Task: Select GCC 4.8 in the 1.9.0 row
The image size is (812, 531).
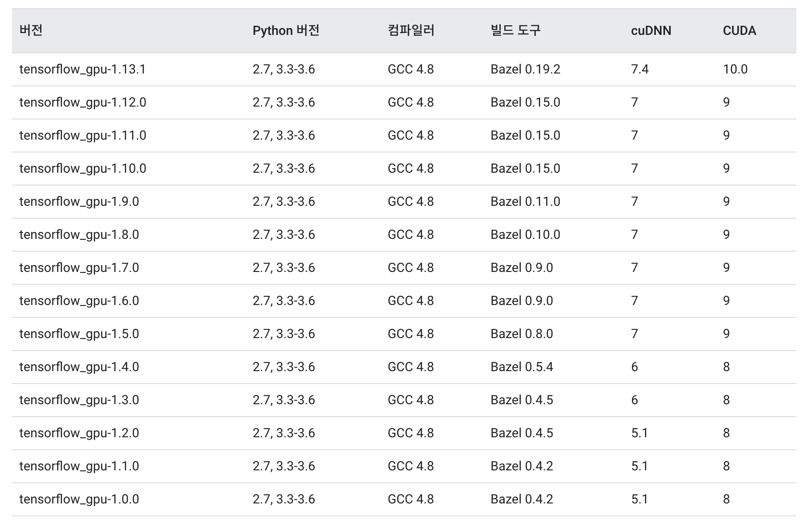Action: point(411,202)
